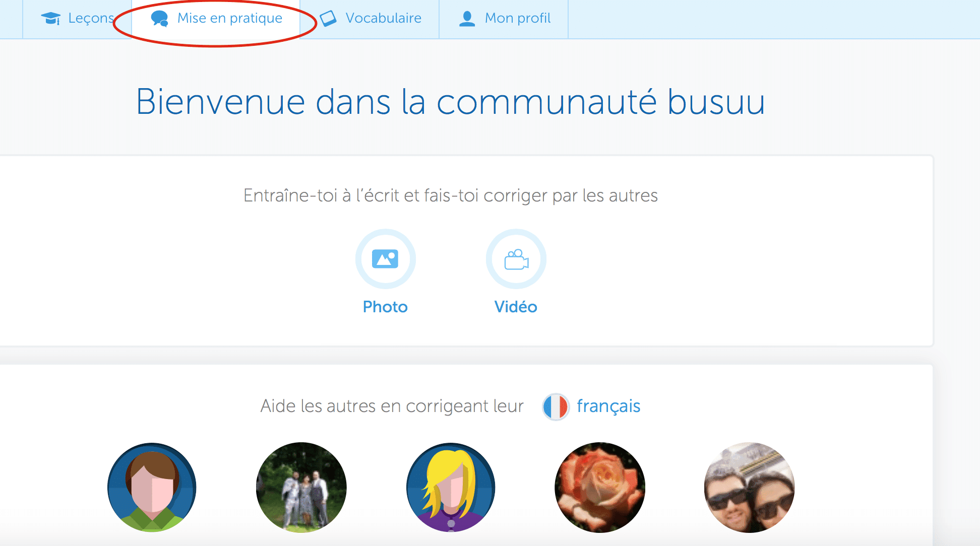Click the heading Bienvenue dans la communauté busuu
The width and height of the screenshot is (980, 546).
(451, 102)
